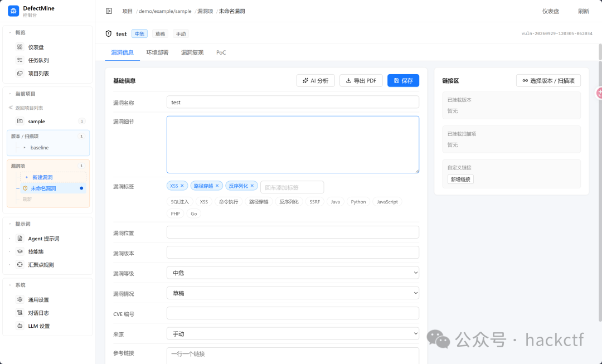Viewport: 602px width, 364px height.
Task: Switch to the 漏洞复现 tab
Action: pyautogui.click(x=192, y=52)
